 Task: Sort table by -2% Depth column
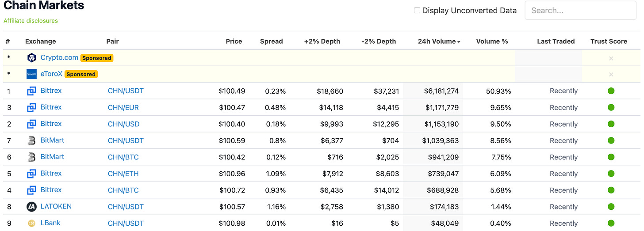[379, 42]
